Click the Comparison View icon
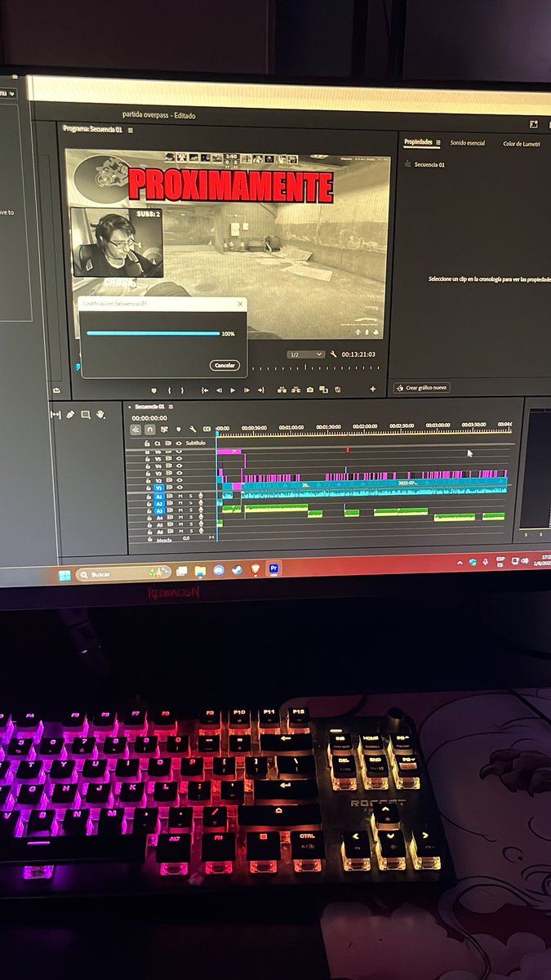 click(x=323, y=390)
